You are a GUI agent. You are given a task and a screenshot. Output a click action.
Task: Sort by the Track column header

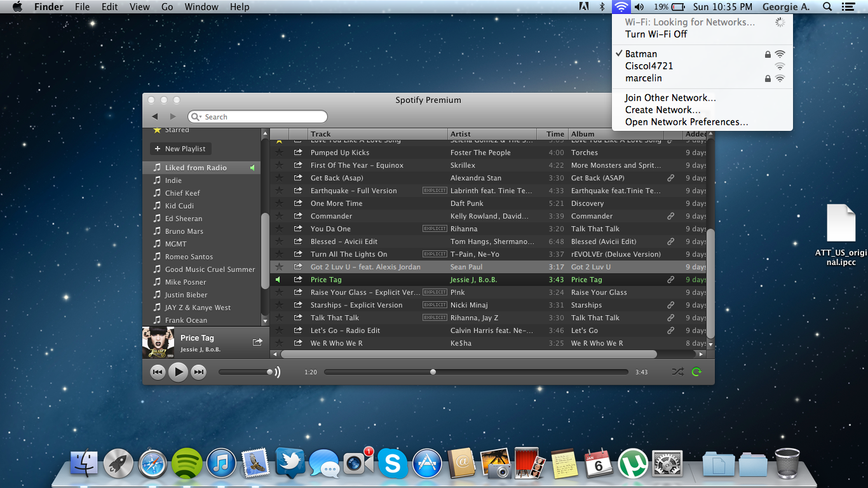coord(377,134)
